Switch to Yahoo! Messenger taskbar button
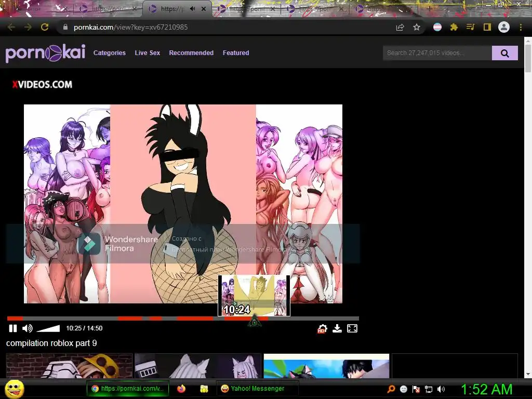Screen dimensions: 532x399 click(257, 389)
